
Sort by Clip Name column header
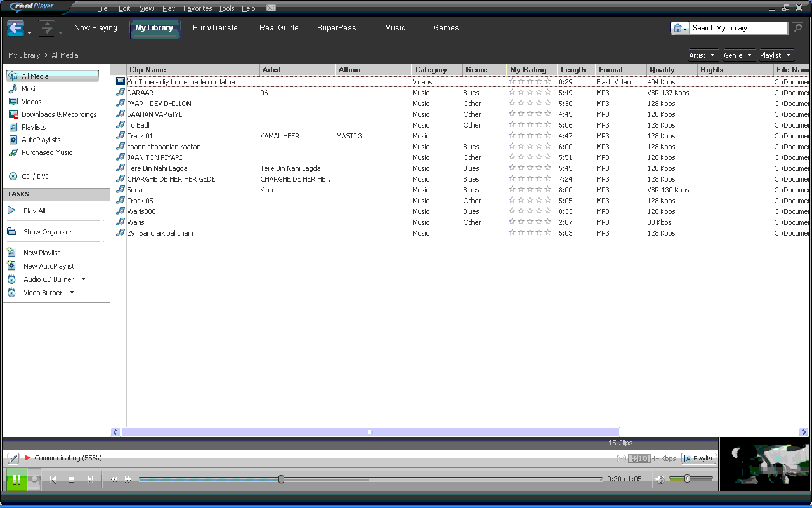pos(193,70)
